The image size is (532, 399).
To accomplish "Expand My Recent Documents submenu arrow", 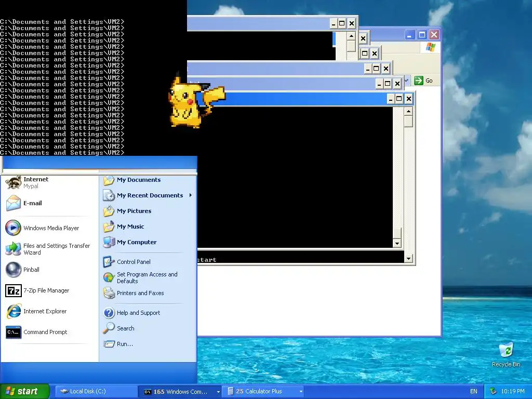I will point(191,195).
